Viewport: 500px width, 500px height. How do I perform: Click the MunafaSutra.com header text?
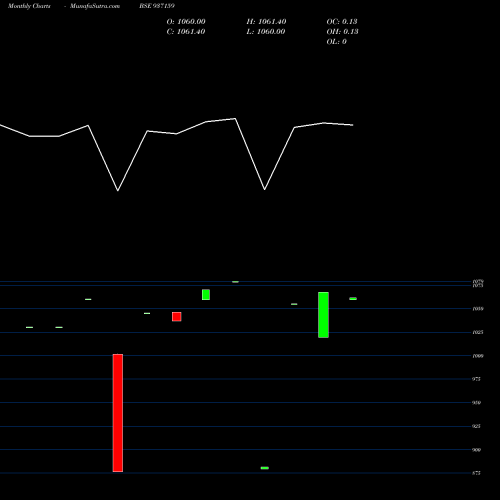click(95, 6)
